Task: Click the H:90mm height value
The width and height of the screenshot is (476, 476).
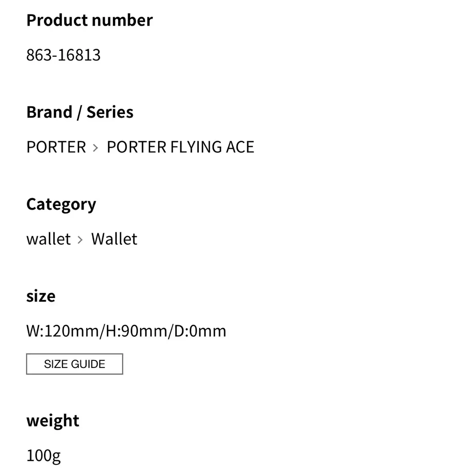Action: 136,330
